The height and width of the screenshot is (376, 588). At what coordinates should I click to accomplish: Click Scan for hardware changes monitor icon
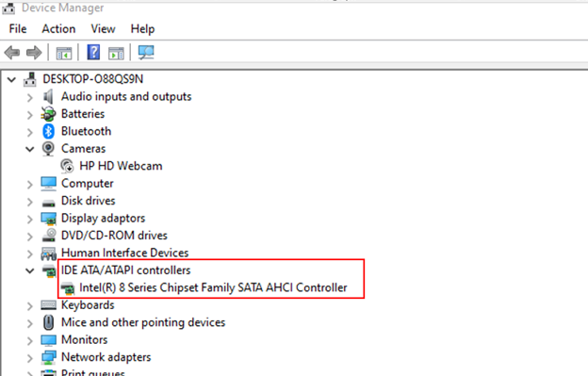[146, 52]
